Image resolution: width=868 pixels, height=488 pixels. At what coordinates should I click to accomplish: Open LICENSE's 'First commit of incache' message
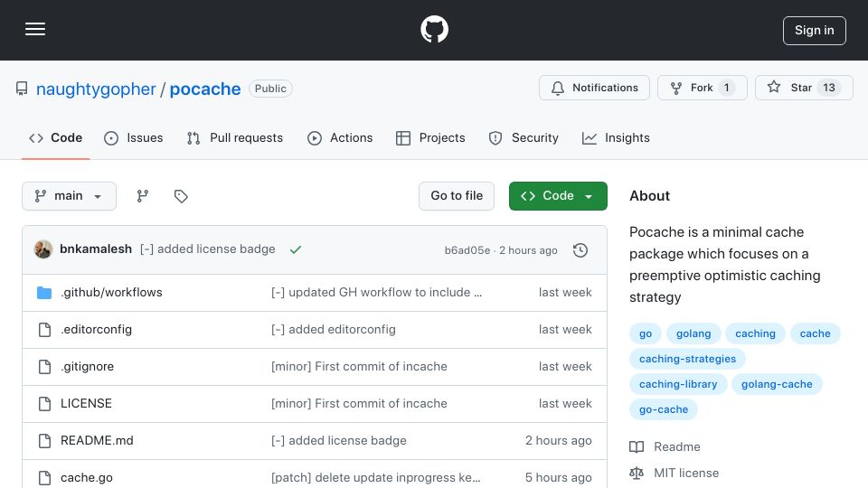coord(359,403)
